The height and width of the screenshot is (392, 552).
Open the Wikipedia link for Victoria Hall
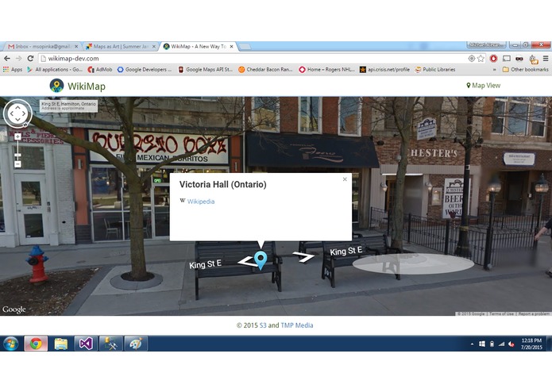(201, 202)
